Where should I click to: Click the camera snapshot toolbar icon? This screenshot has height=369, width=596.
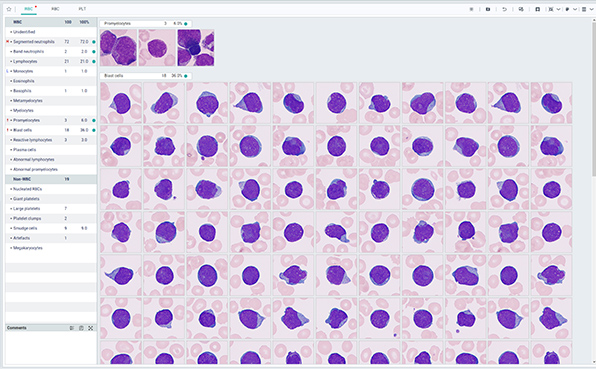point(488,9)
